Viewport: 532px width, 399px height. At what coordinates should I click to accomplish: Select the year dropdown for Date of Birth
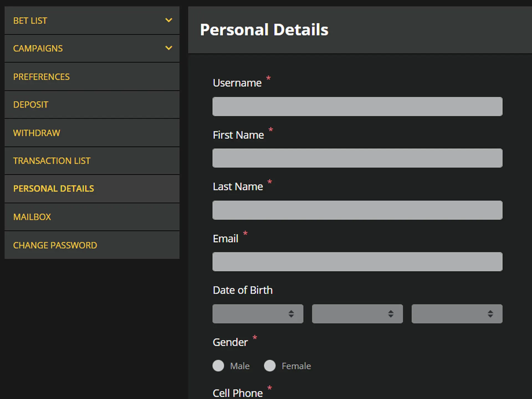[456, 314]
